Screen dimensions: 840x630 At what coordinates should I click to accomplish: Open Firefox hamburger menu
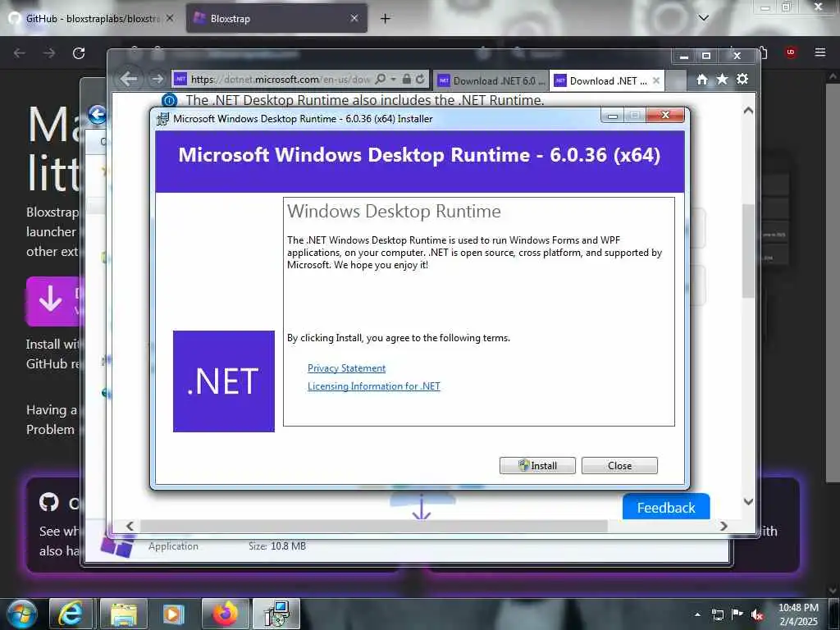pos(819,52)
